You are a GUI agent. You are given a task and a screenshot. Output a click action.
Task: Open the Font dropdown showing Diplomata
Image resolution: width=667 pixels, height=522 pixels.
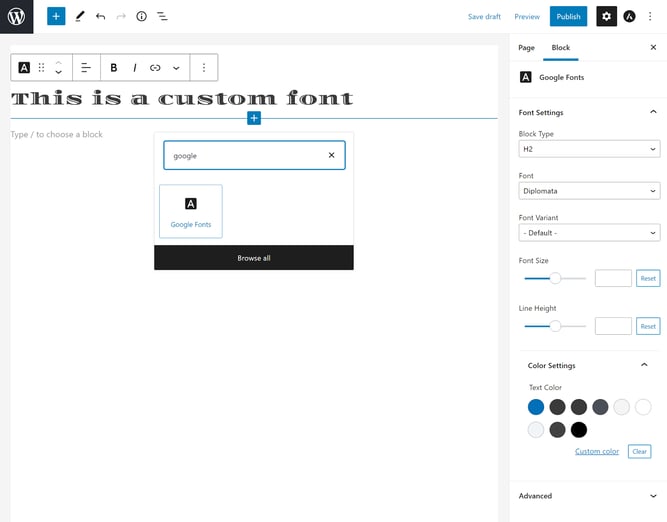coord(589,191)
